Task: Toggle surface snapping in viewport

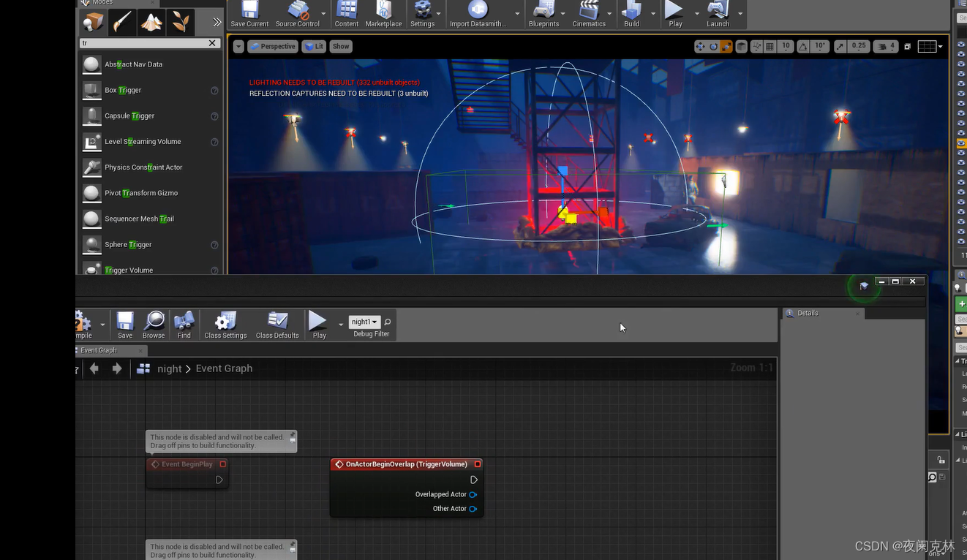Action: pyautogui.click(x=756, y=46)
